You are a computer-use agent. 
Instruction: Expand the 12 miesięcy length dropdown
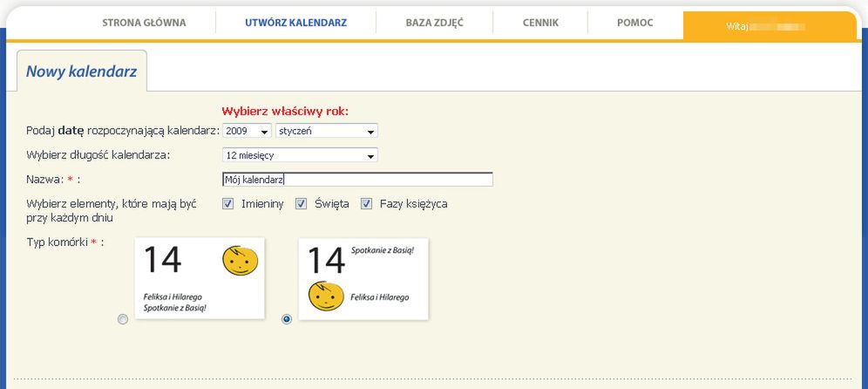[300, 156]
